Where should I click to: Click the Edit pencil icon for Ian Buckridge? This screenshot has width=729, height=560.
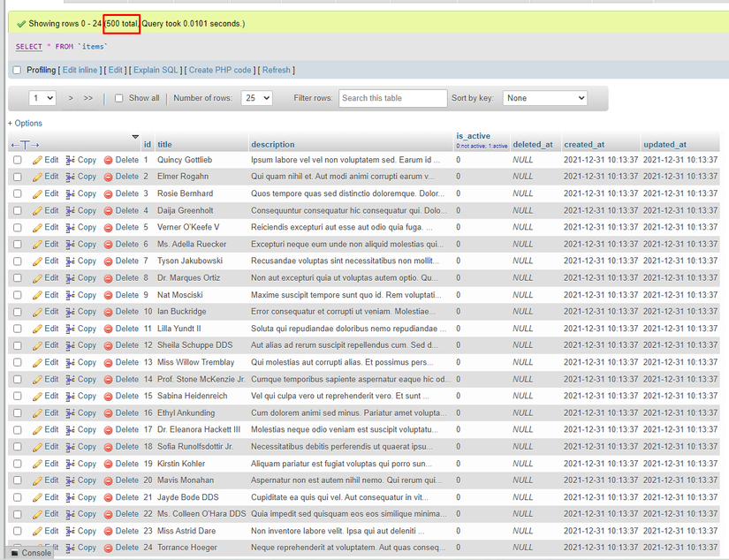[37, 313]
